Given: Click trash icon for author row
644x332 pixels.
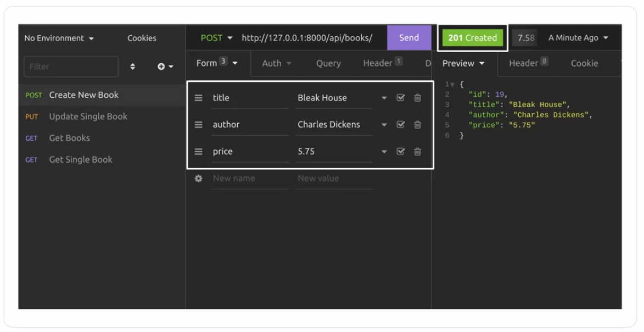Looking at the screenshot, I should (417, 125).
